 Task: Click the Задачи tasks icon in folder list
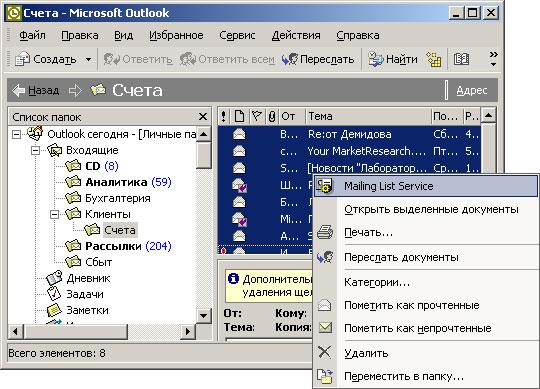click(x=54, y=294)
